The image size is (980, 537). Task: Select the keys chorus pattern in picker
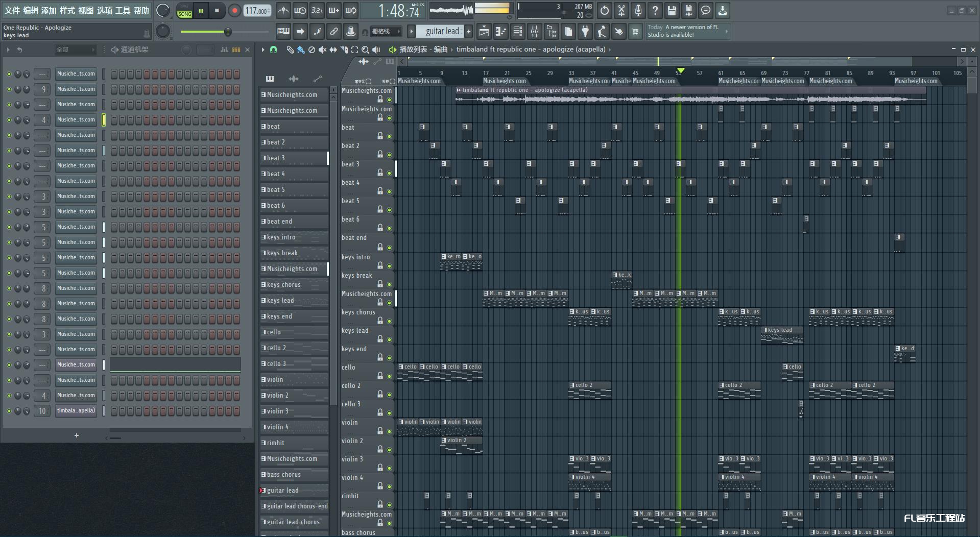pos(294,285)
